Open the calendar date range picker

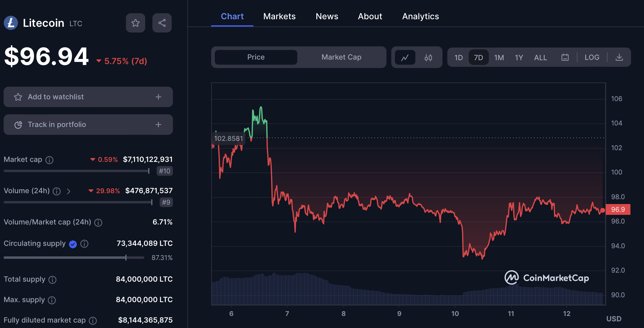(565, 57)
